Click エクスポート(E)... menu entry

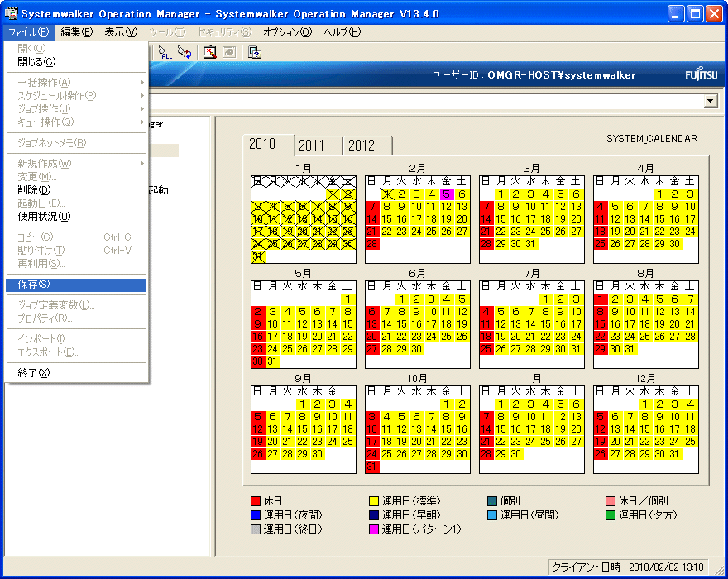point(76,352)
